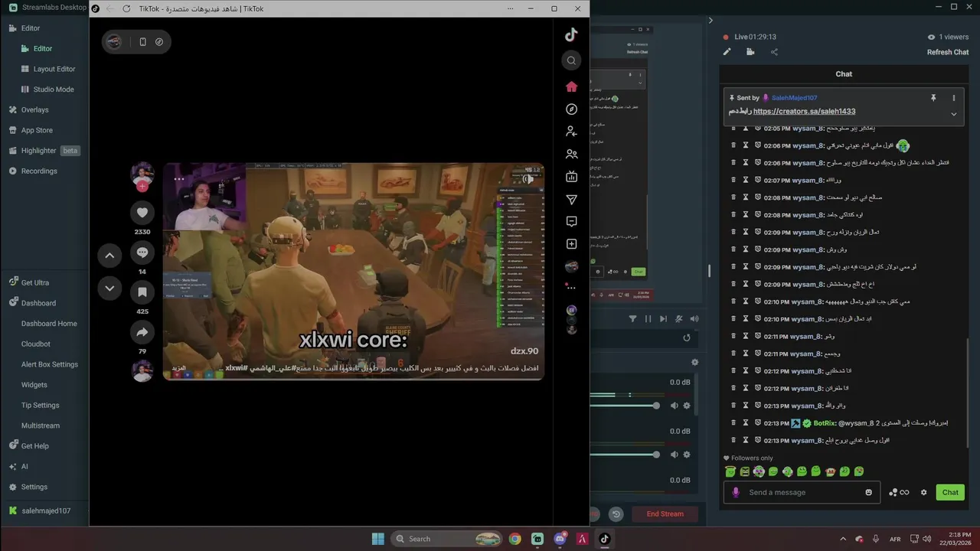
Task: Open Overlays section
Action: pyautogui.click(x=34, y=109)
